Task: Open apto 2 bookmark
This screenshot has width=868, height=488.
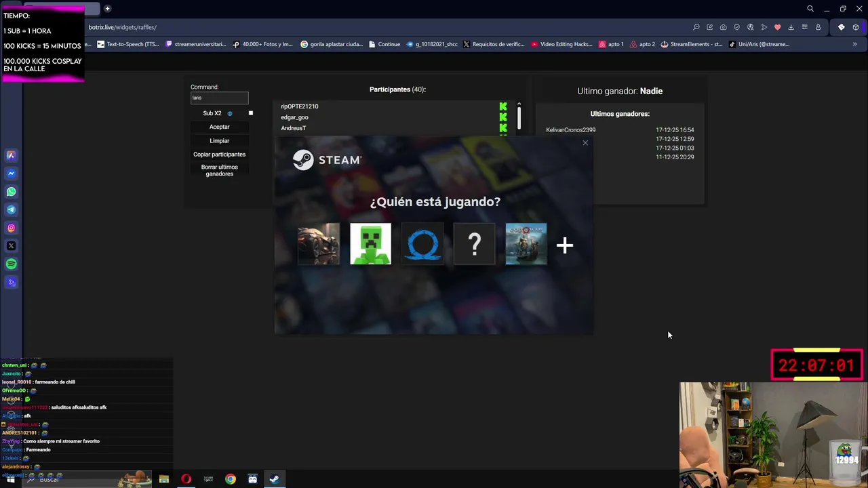Action: point(642,44)
